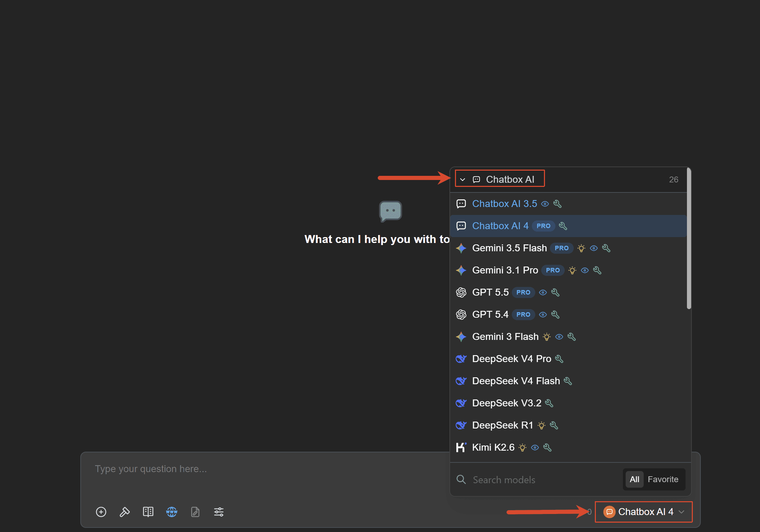760x532 pixels.
Task: Click the eye icon on Gemini 3.1 Pro
Action: tap(585, 270)
